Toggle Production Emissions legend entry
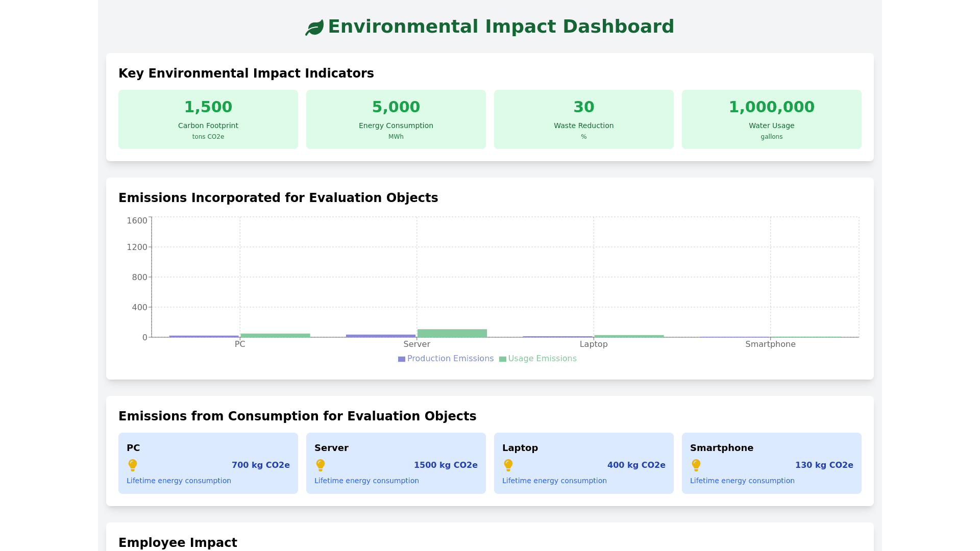980x551 pixels. 450,359
